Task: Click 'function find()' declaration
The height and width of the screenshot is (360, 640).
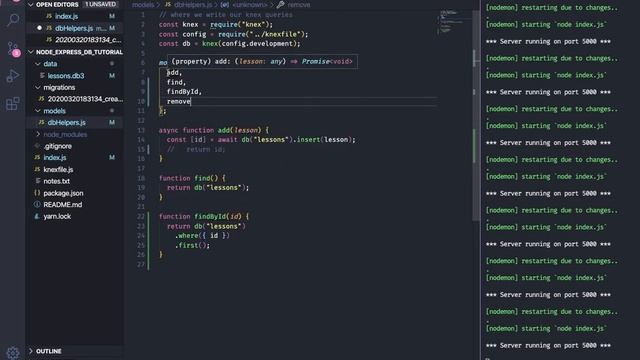Action: pyautogui.click(x=192, y=178)
